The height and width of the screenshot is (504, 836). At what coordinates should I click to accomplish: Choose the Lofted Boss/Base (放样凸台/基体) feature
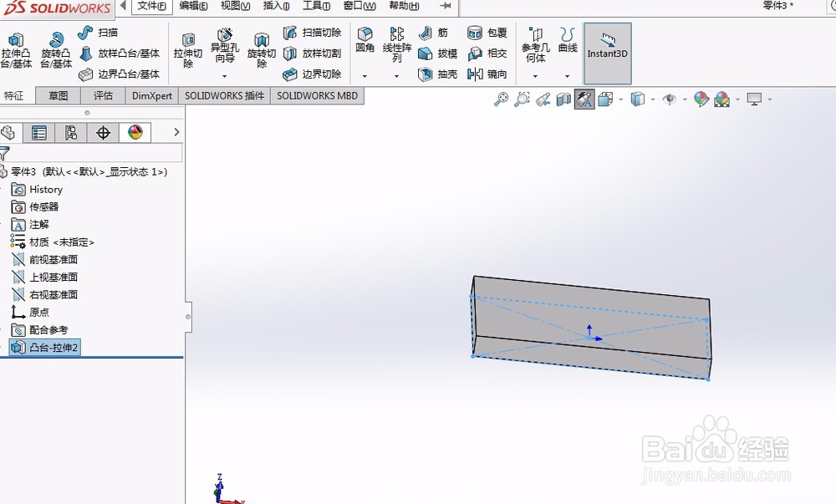point(119,53)
